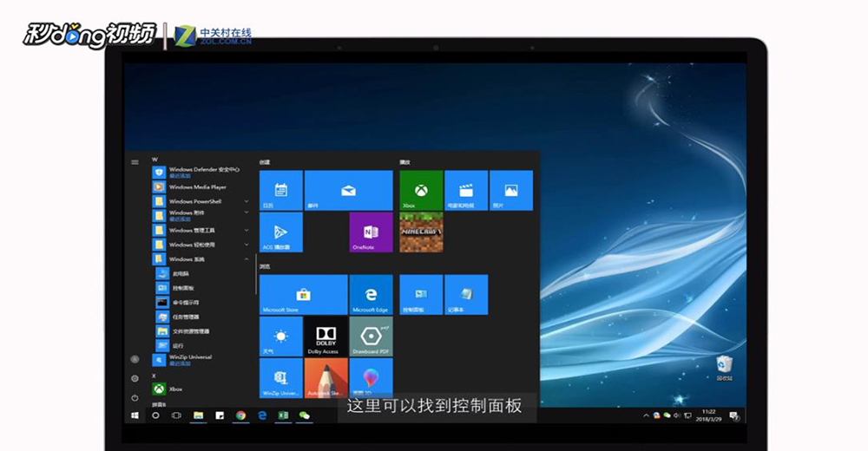Open Chrome on the taskbar

(240, 415)
